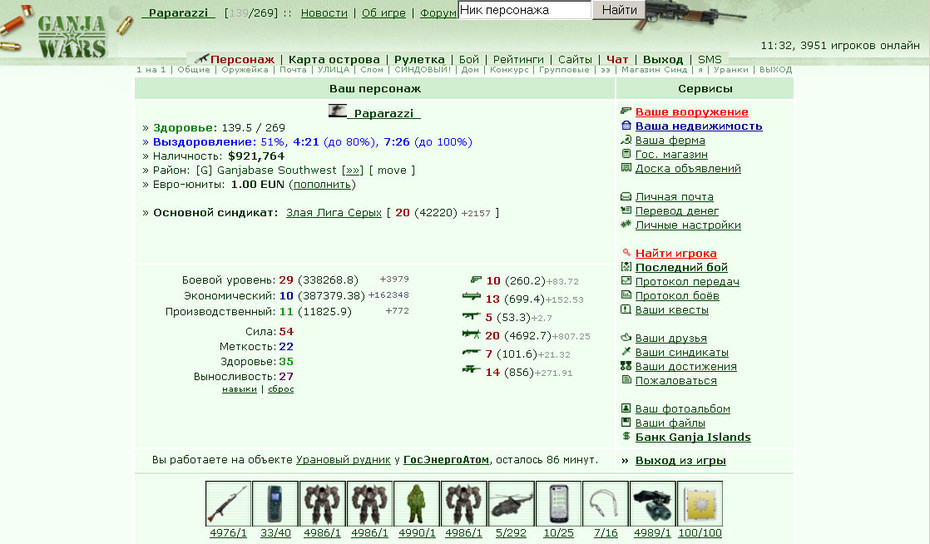The height and width of the screenshot is (544, 930).
Task: Open the Персонаж menu item
Action: click(x=242, y=59)
